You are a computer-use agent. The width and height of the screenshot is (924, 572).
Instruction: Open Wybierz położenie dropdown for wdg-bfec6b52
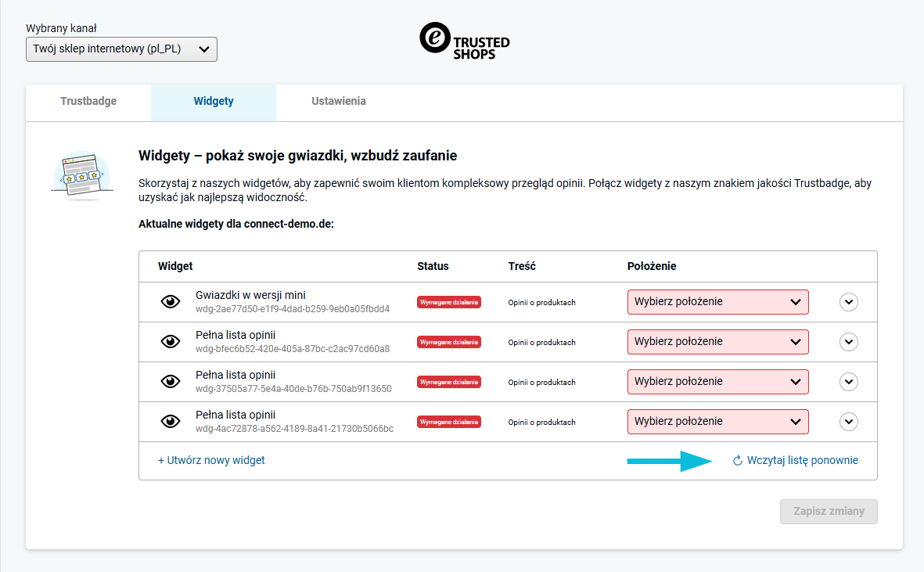717,342
